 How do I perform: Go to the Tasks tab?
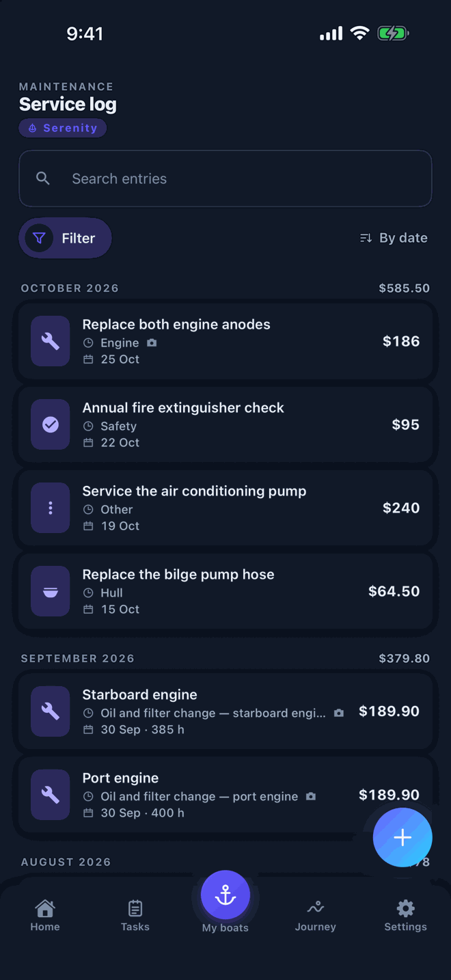pos(135,916)
